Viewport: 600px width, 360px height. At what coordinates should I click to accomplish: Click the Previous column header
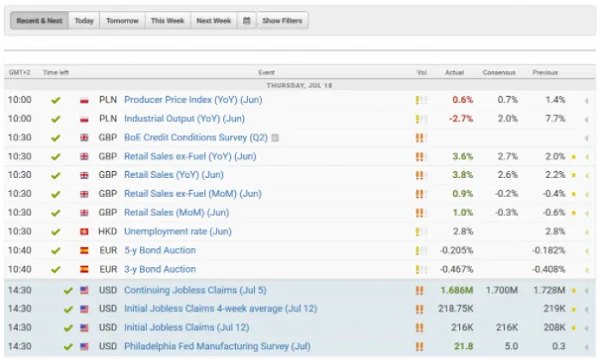pos(545,72)
